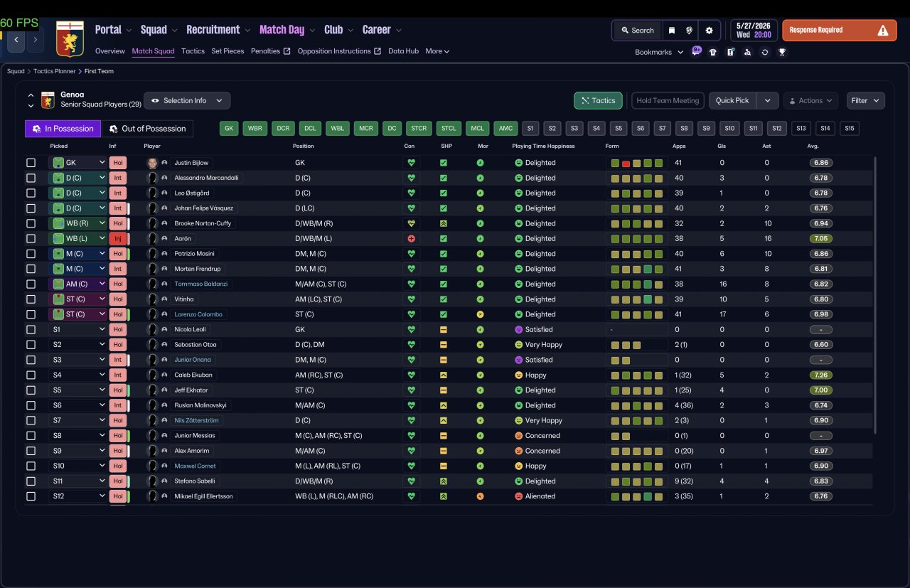This screenshot has width=910, height=588.
Task: Tick the checkbox for Nicola Leali
Action: pyautogui.click(x=31, y=330)
